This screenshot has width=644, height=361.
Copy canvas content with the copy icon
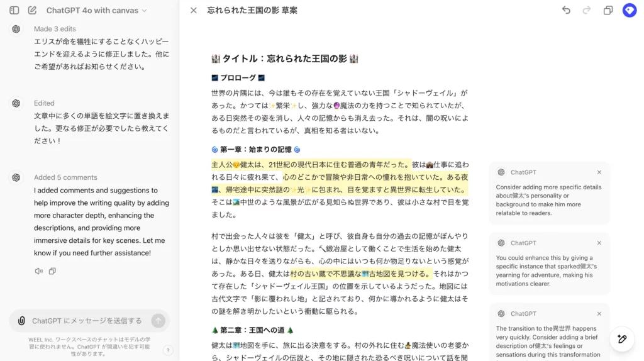[608, 11]
